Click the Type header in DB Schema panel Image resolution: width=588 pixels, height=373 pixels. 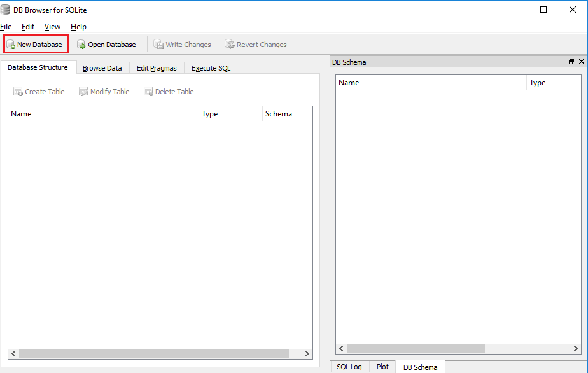click(x=554, y=83)
